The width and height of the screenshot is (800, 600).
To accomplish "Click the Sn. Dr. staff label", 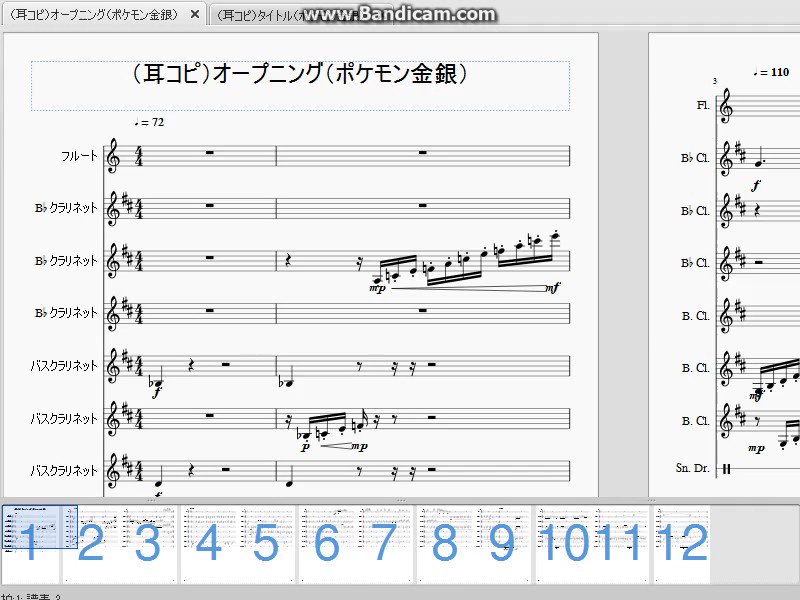I will coord(692,468).
